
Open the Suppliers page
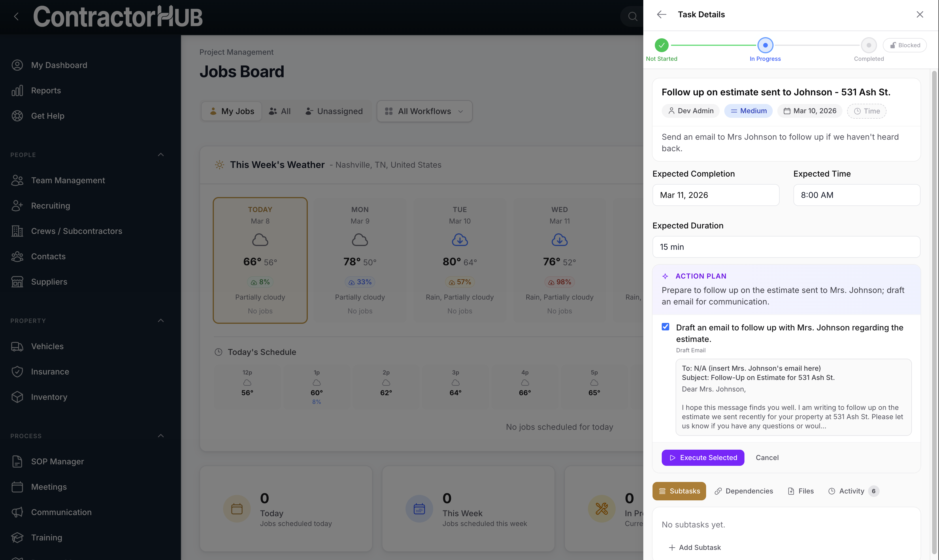coord(49,281)
